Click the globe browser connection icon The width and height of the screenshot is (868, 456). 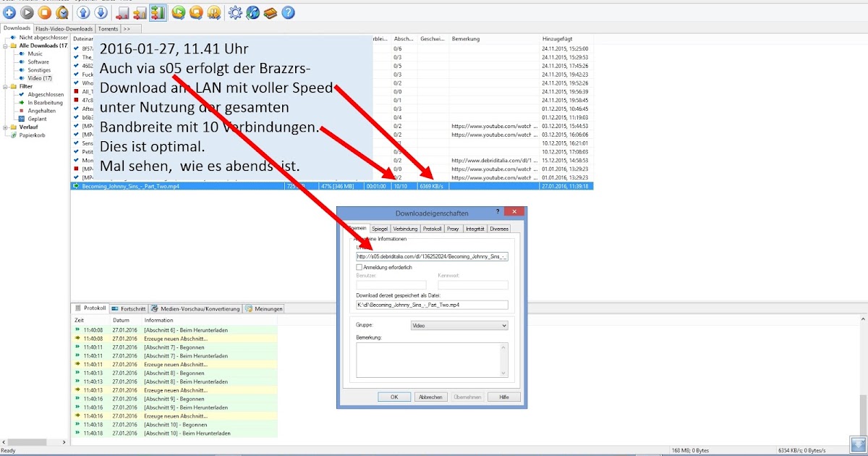252,12
